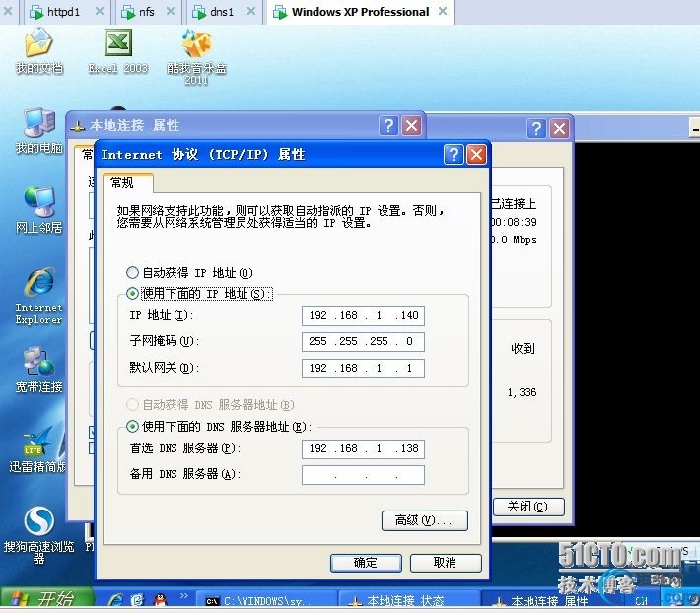Image resolution: width=700 pixels, height=613 pixels.
Task: Click the TCP/IP dialog help question-mark icon
Action: [x=454, y=155]
